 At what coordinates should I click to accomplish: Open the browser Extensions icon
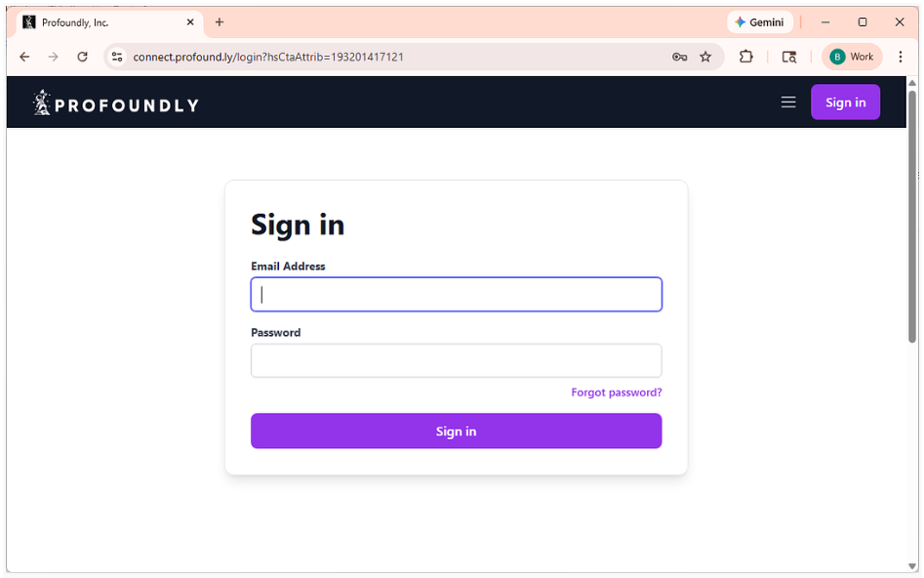tap(745, 57)
